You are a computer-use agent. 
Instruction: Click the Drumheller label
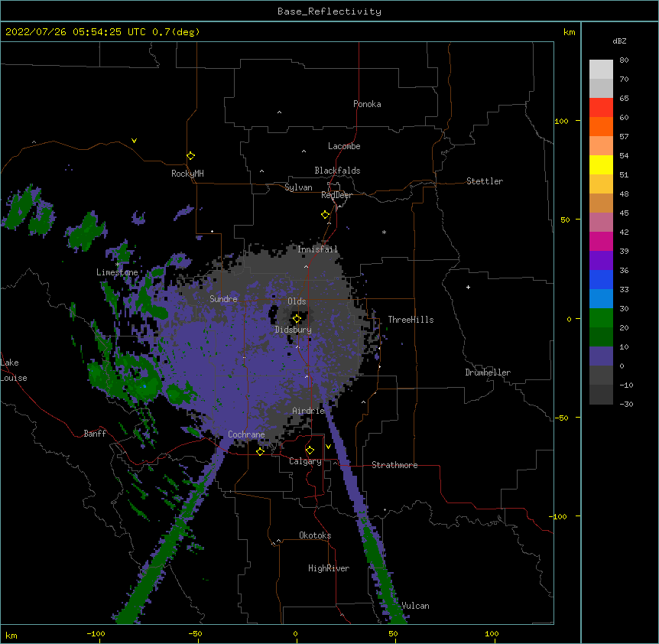pos(488,372)
